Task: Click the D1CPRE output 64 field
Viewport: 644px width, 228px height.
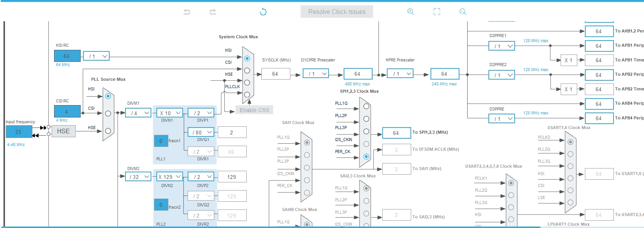Action: click(x=358, y=74)
